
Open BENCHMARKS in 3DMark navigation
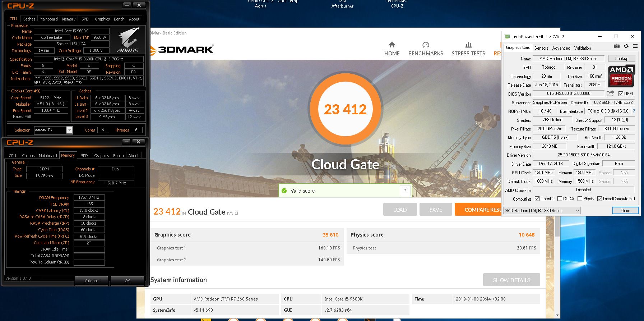[x=426, y=49]
